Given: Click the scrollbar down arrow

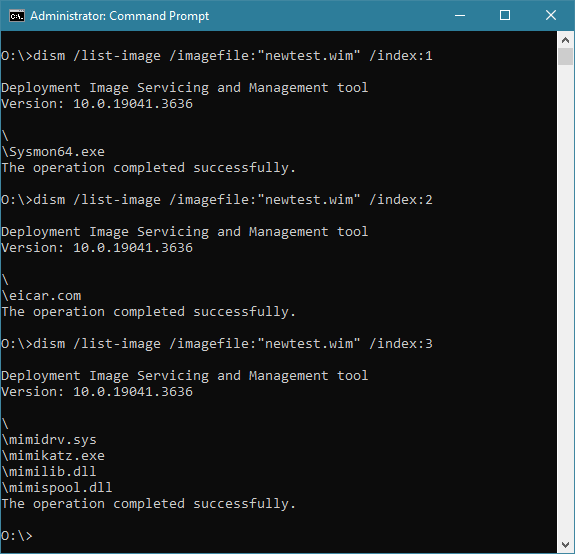Looking at the screenshot, I should point(565,545).
